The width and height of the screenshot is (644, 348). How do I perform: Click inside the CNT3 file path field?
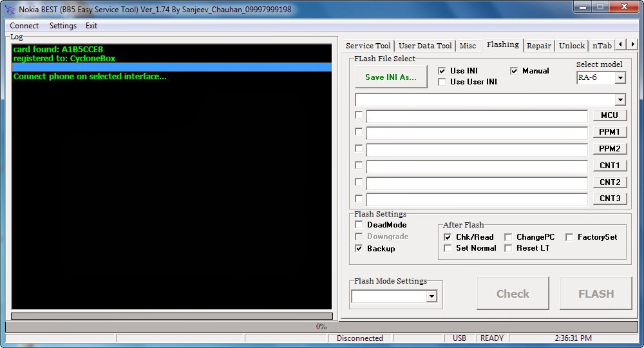coord(477,200)
